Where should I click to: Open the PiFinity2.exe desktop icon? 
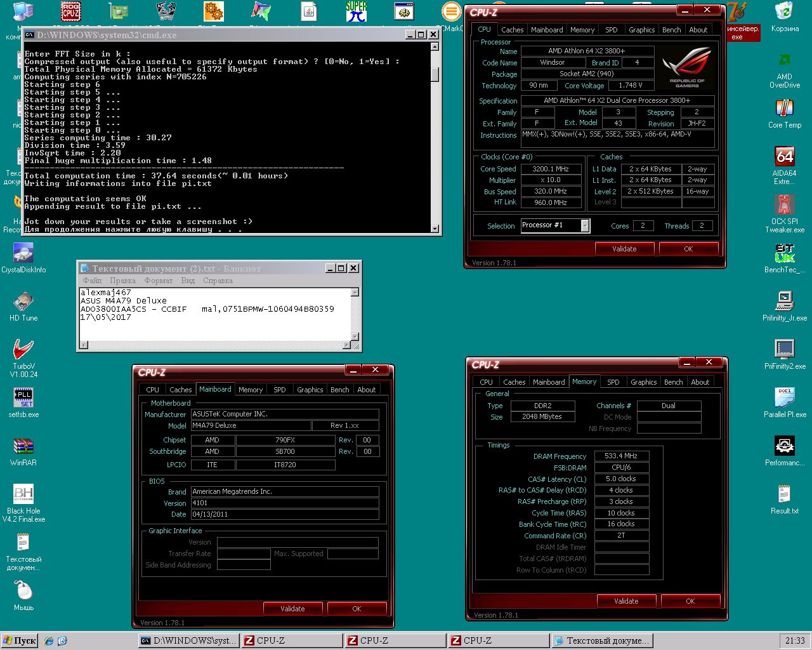pyautogui.click(x=785, y=354)
